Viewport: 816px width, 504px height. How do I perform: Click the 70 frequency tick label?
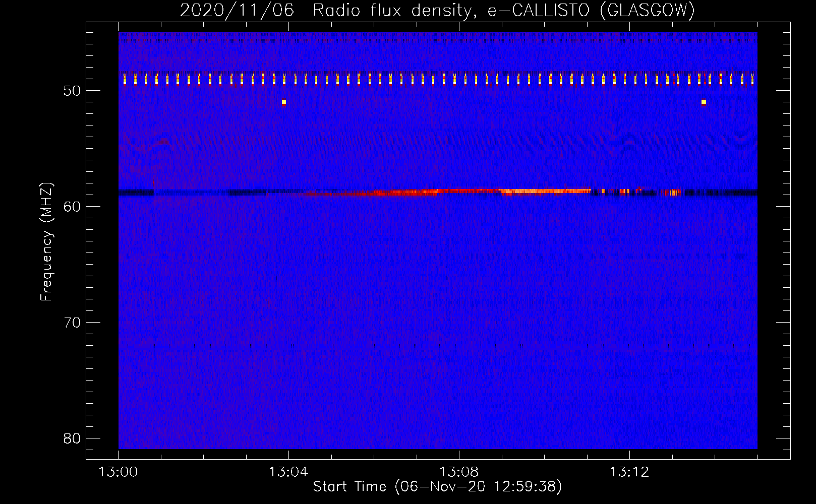[73, 323]
